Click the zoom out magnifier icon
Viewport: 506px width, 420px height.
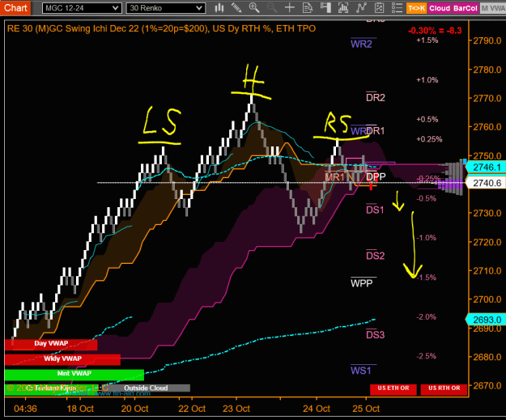point(272,8)
